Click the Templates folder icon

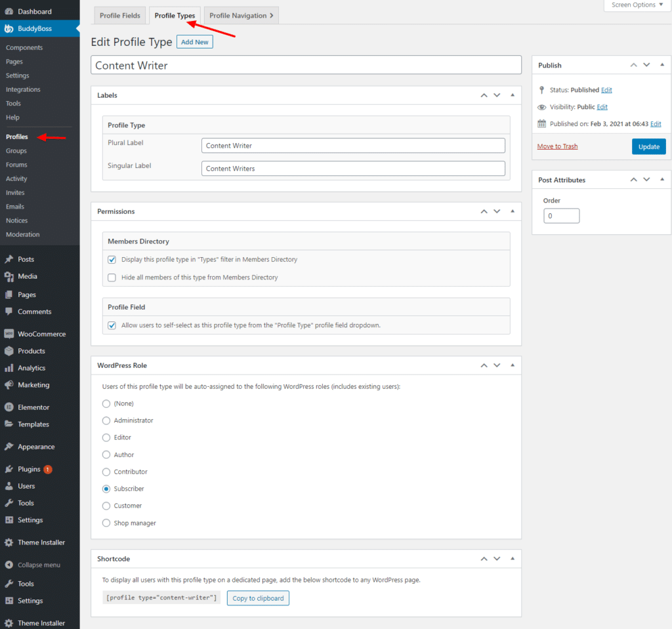tap(9, 424)
